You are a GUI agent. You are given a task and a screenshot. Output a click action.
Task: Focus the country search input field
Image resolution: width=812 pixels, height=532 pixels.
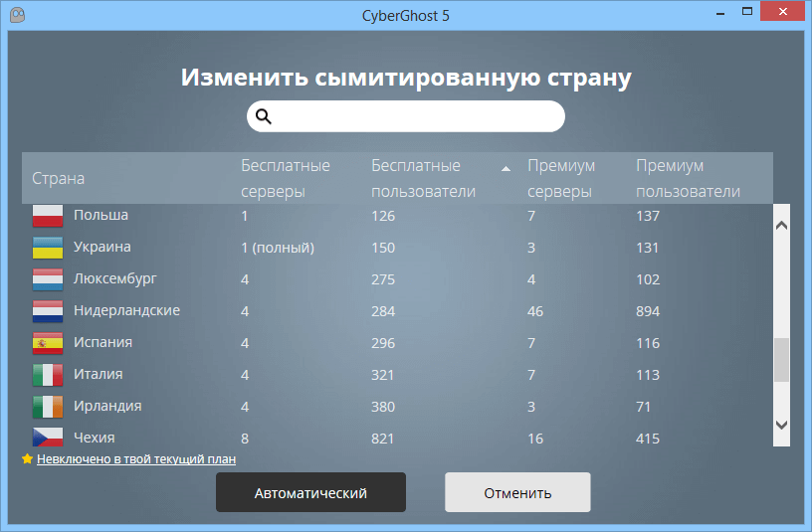coord(416,116)
